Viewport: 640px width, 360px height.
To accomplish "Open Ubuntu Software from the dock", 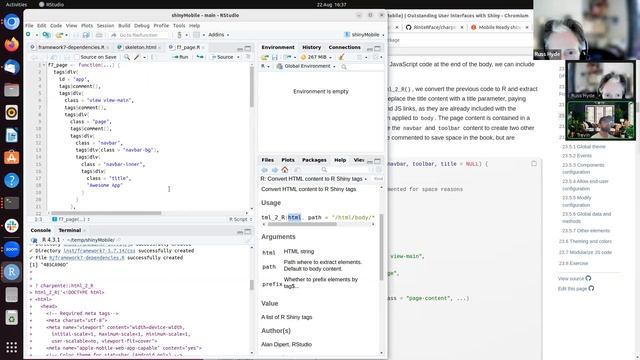I will click(11, 157).
